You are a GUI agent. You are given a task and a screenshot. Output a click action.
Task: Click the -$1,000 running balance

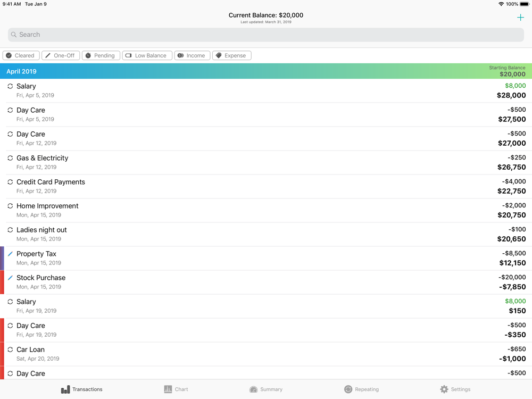(x=512, y=359)
